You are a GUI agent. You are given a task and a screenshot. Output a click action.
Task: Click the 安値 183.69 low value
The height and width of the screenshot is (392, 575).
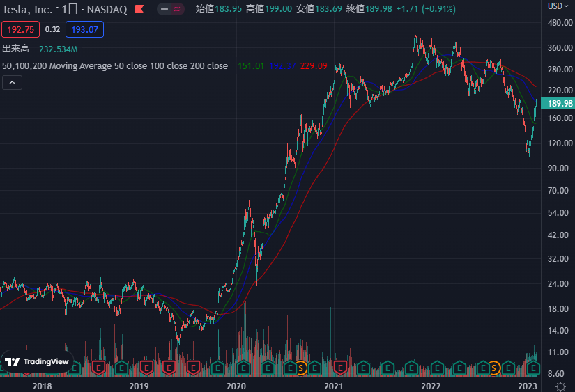pyautogui.click(x=319, y=9)
